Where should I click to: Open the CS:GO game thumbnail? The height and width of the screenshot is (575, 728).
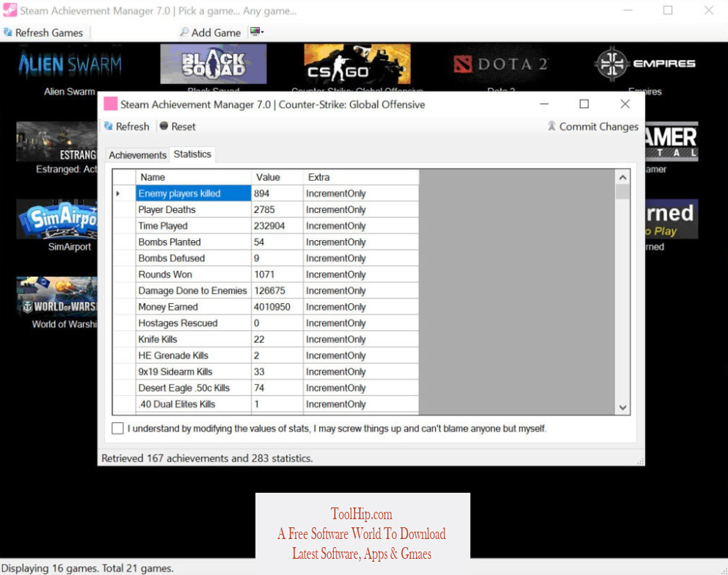pos(357,64)
